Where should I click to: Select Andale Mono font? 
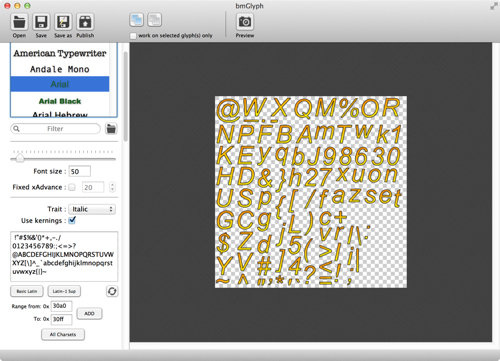60,69
